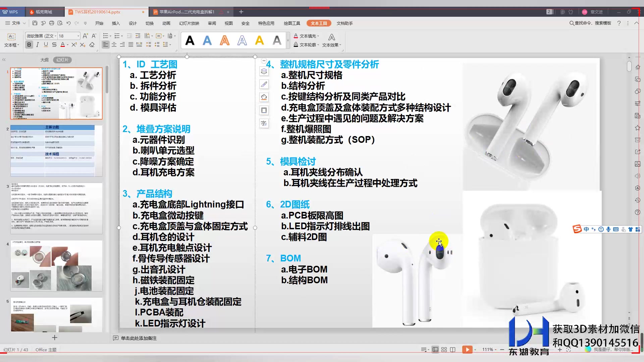
Task: Expand numbered list options
Action: [122, 36]
